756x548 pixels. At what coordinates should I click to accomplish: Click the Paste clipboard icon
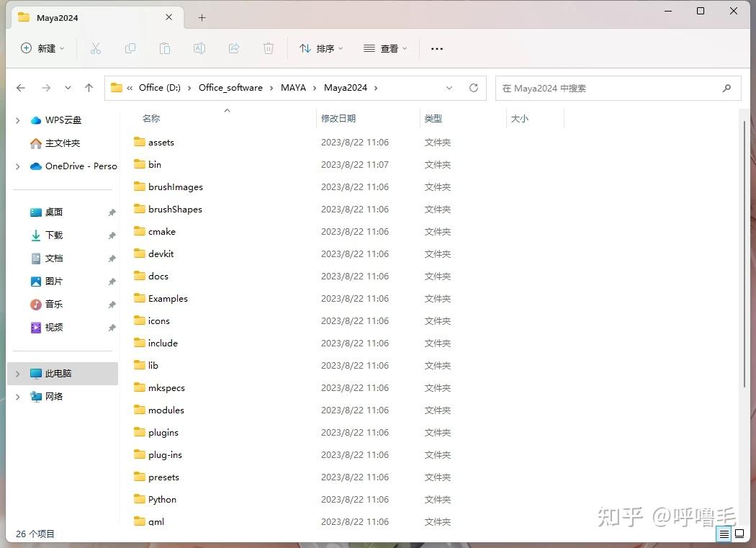coord(165,48)
